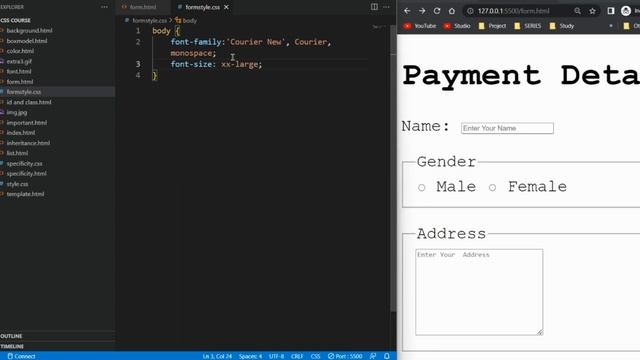
Task: Go back in the browser
Action: 407,11
